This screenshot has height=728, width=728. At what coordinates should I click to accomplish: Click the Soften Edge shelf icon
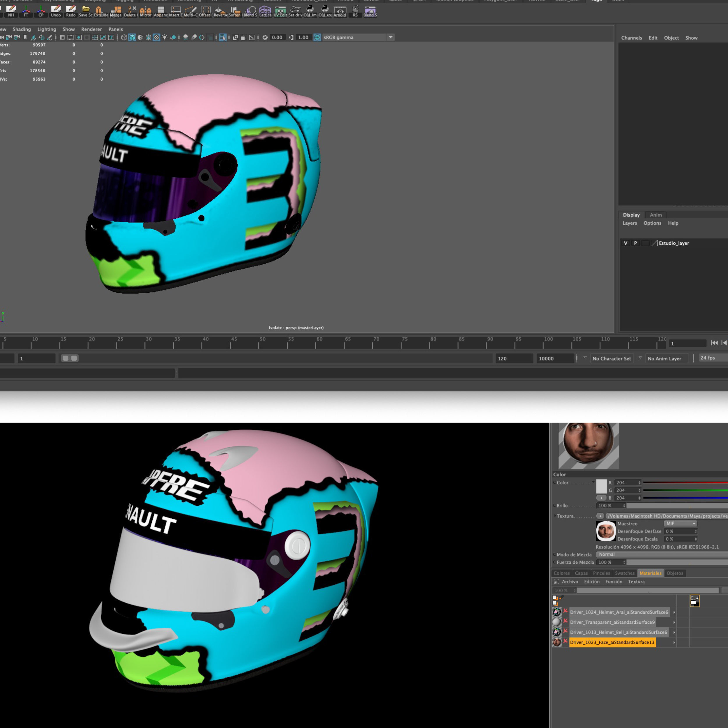[236, 11]
